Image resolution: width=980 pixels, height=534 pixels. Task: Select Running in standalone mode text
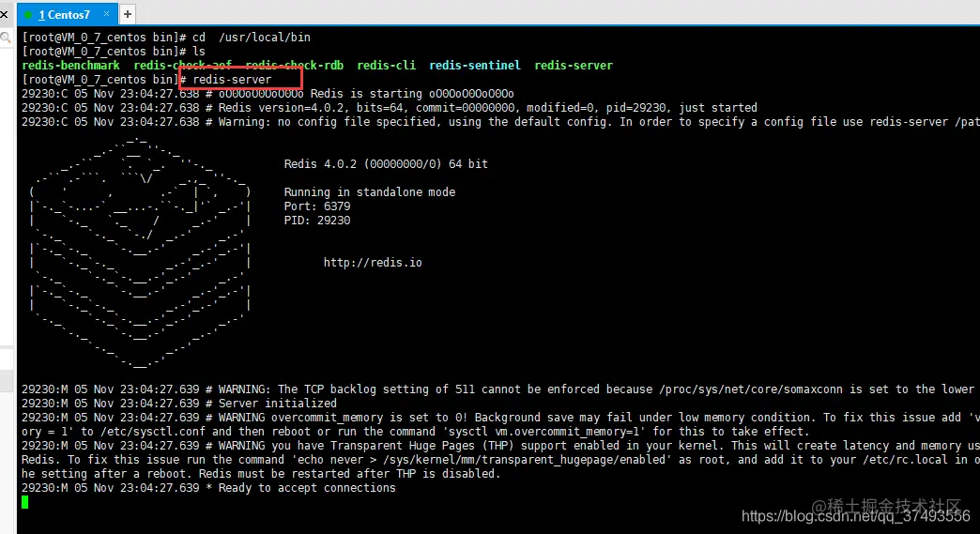point(369,191)
